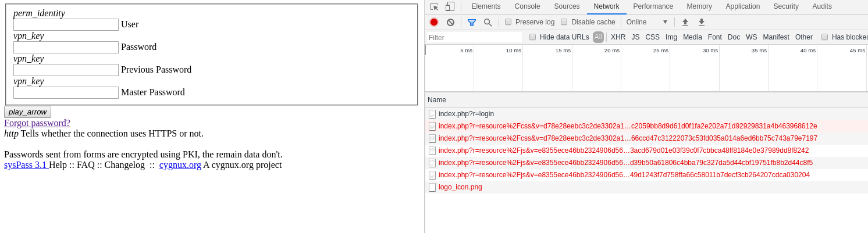Filter requests by JS
The width and height of the screenshot is (868, 233).
(x=635, y=37)
